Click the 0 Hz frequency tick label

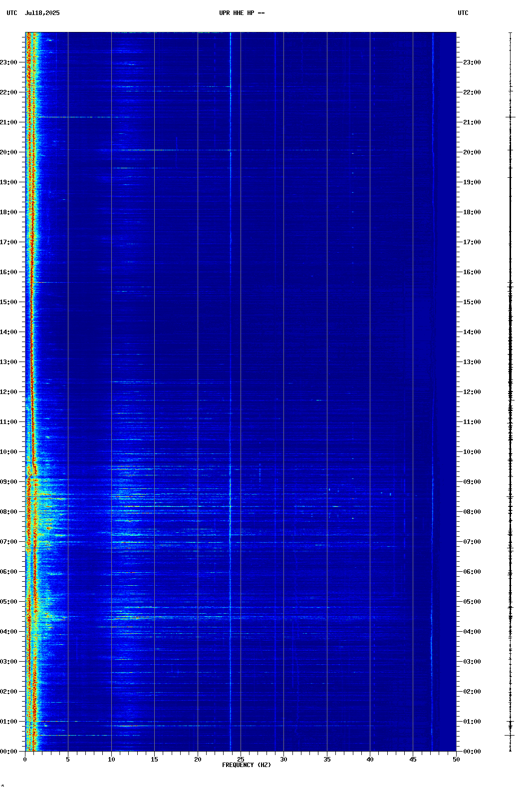tap(25, 760)
